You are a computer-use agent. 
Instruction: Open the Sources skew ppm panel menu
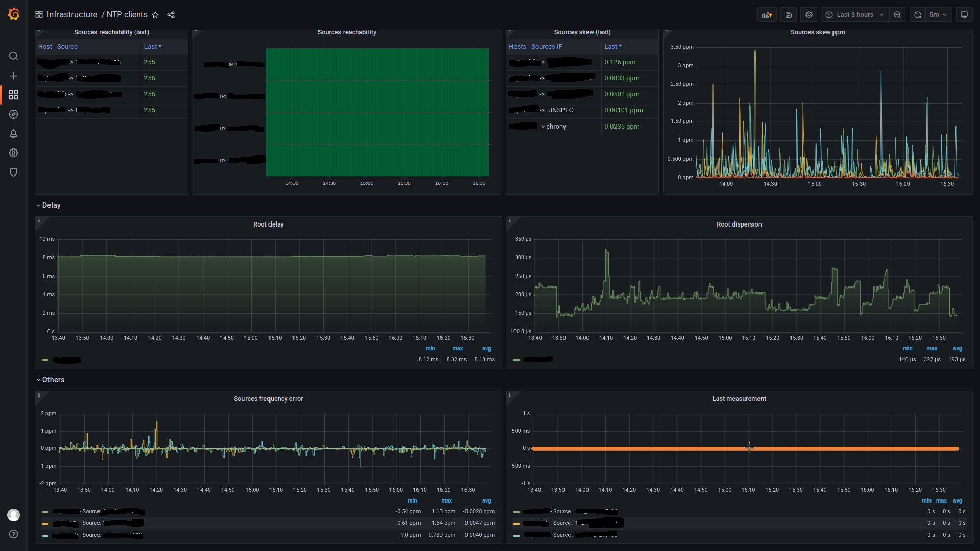click(817, 32)
